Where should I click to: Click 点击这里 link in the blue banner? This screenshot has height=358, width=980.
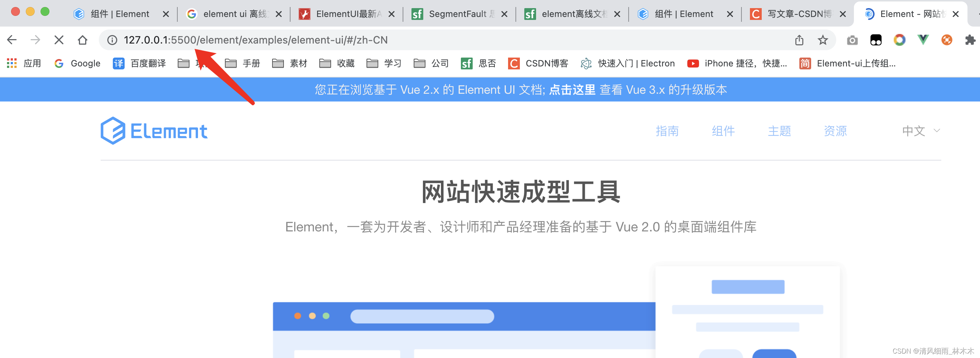(x=572, y=90)
